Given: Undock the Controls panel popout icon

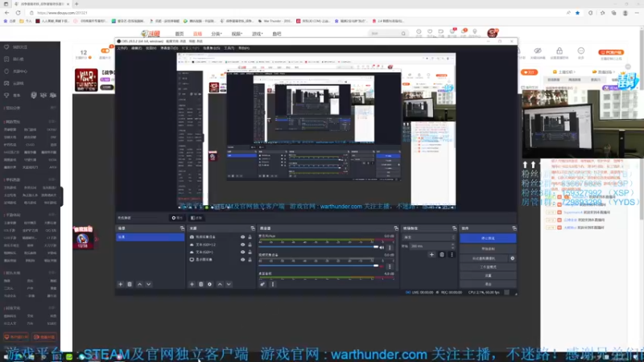Looking at the screenshot, I should click(x=514, y=228).
